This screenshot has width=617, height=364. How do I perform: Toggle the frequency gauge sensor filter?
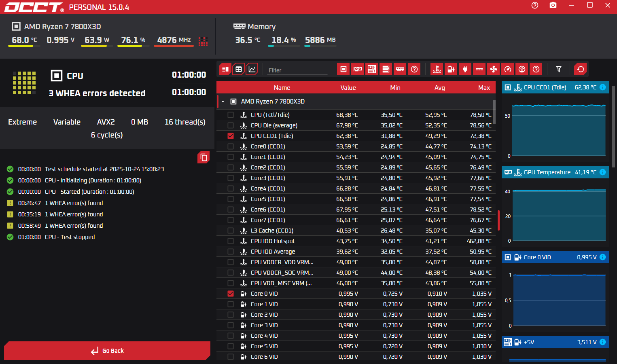[x=508, y=69]
